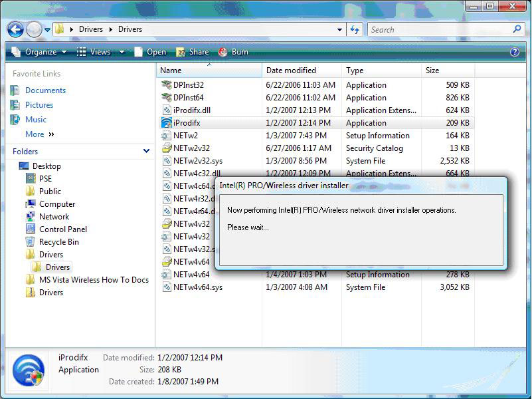Show More favorite links
532x399 pixels.
pyautogui.click(x=39, y=134)
